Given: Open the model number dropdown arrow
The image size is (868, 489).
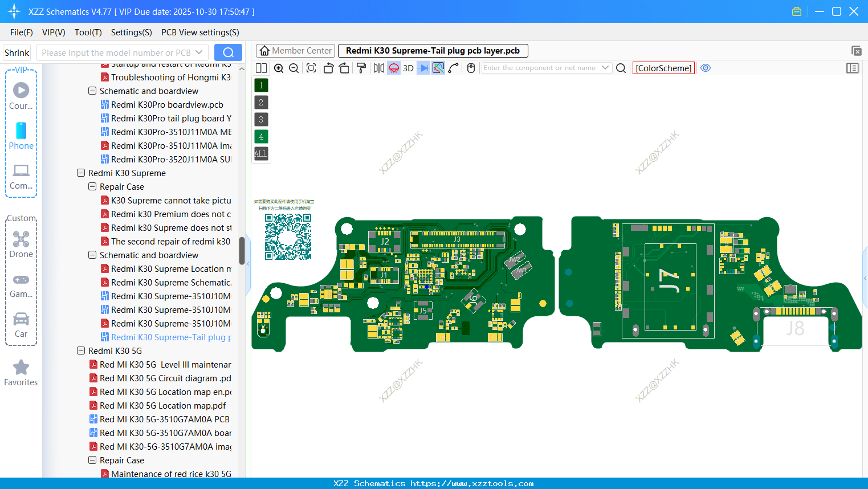Looking at the screenshot, I should tap(199, 52).
